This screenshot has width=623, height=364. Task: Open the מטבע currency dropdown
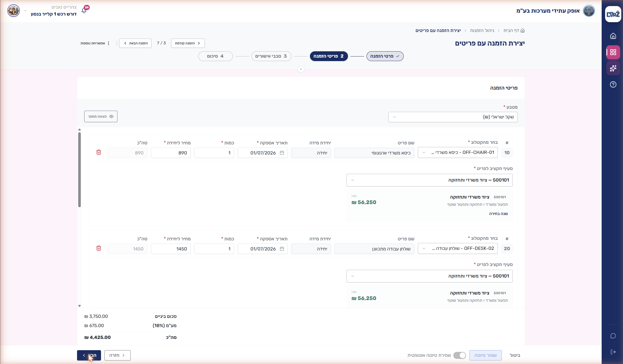tap(453, 117)
